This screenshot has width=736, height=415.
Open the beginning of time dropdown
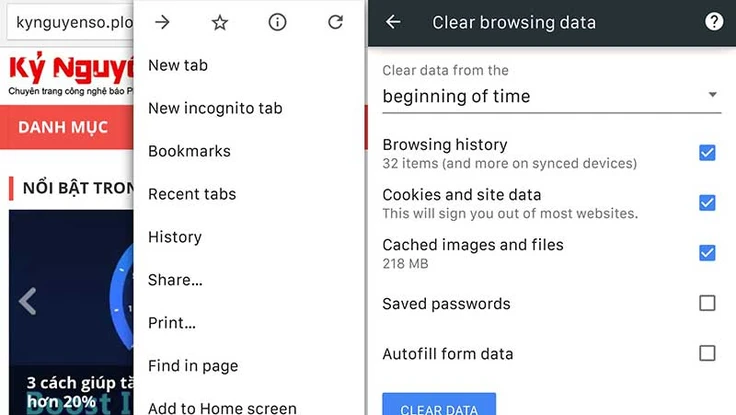(x=552, y=97)
